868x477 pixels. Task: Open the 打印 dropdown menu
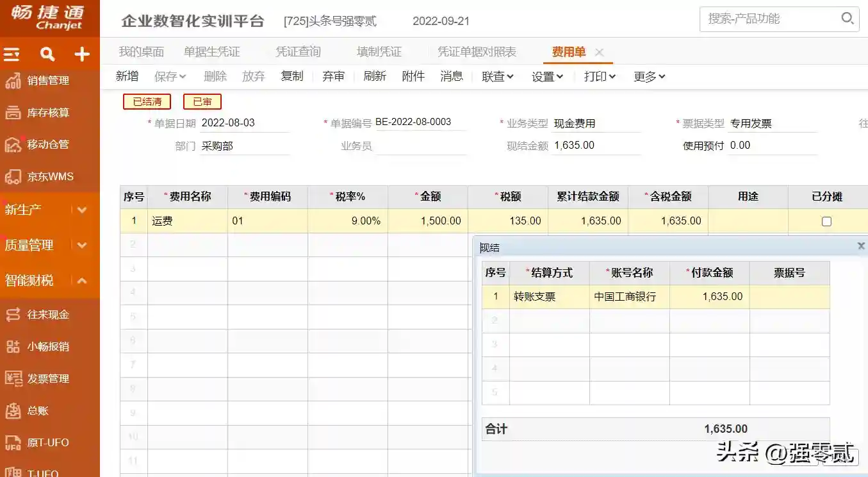click(600, 76)
